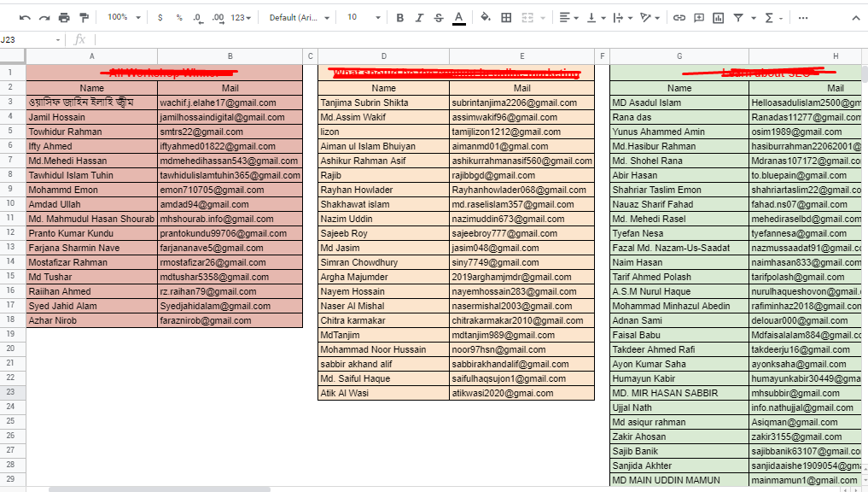Image resolution: width=868 pixels, height=492 pixels.
Task: Increase decimal places
Action: point(218,18)
